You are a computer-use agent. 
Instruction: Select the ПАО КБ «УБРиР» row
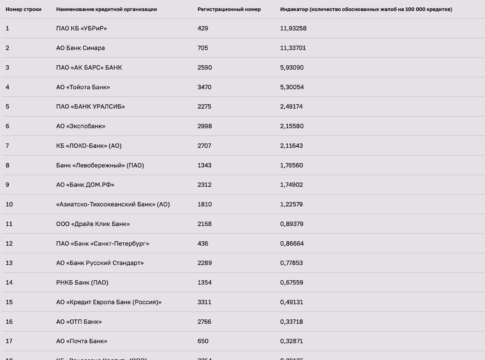(x=243, y=28)
